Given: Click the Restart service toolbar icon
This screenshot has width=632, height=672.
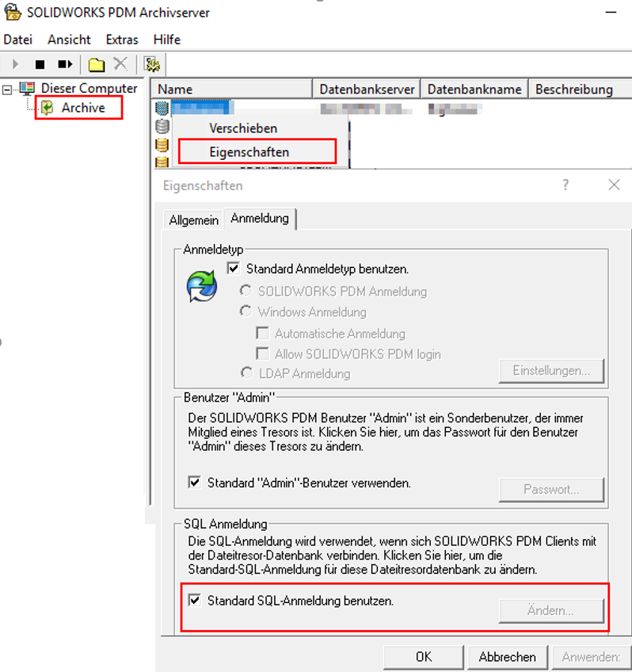Looking at the screenshot, I should pos(65,64).
